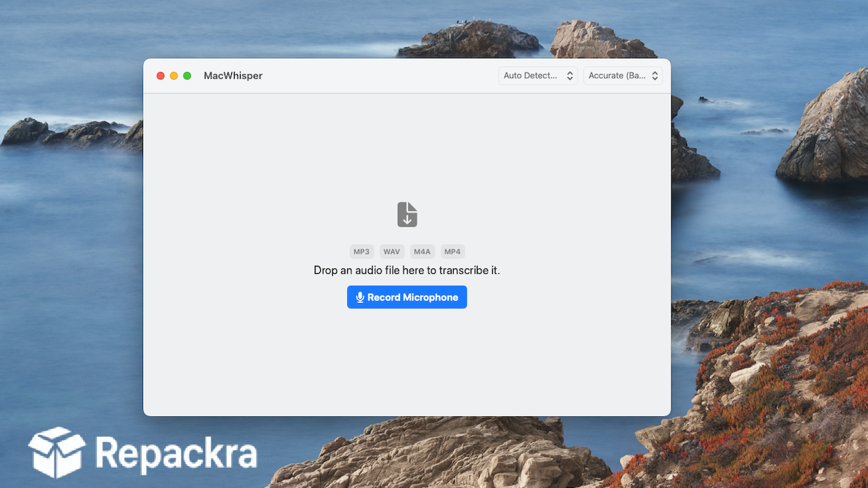Viewport: 868px width, 488px height.
Task: Open the Accurate model dropdown
Action: (623, 76)
